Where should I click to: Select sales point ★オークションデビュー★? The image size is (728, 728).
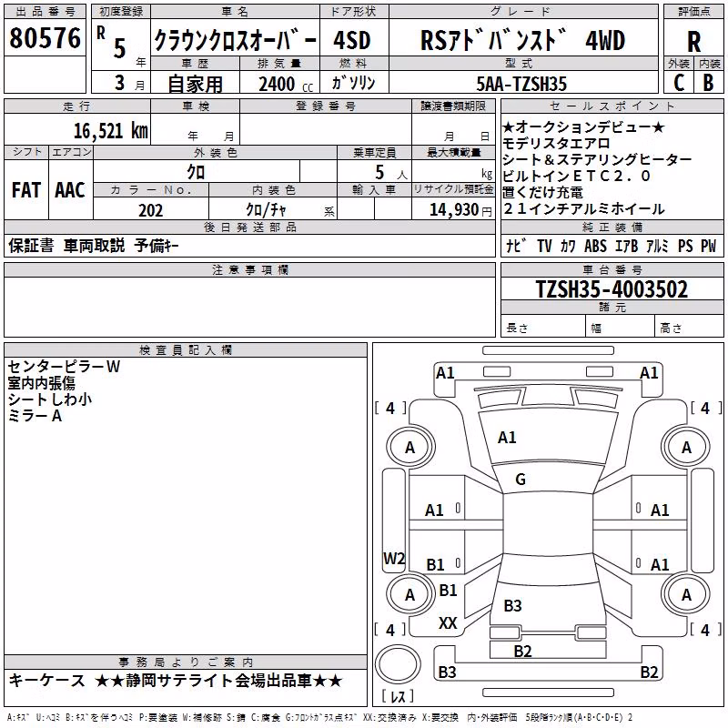point(583,126)
